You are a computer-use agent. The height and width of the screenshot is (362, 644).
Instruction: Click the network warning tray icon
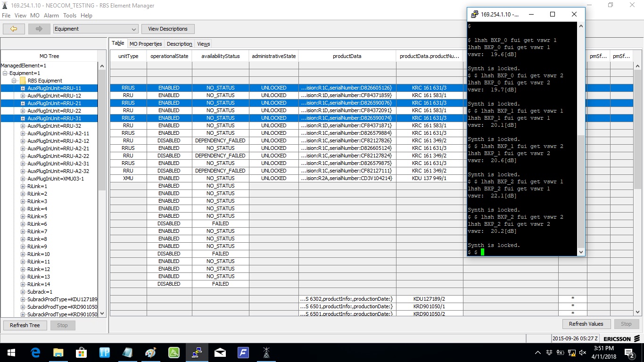pos(571,353)
